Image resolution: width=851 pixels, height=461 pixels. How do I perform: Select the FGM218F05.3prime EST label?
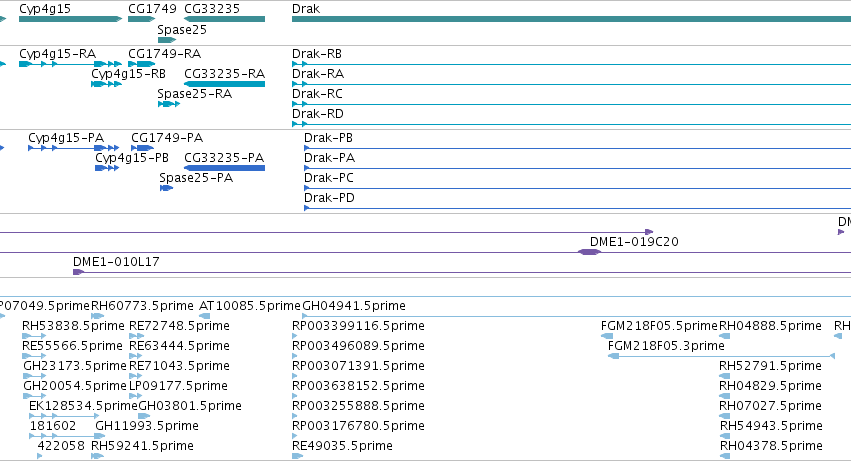[666, 346]
